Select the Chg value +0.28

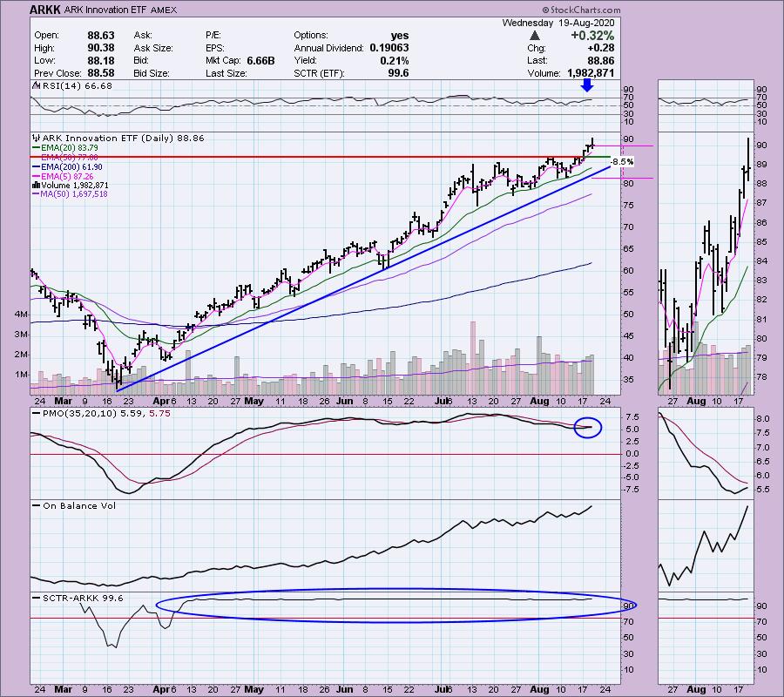pos(601,48)
